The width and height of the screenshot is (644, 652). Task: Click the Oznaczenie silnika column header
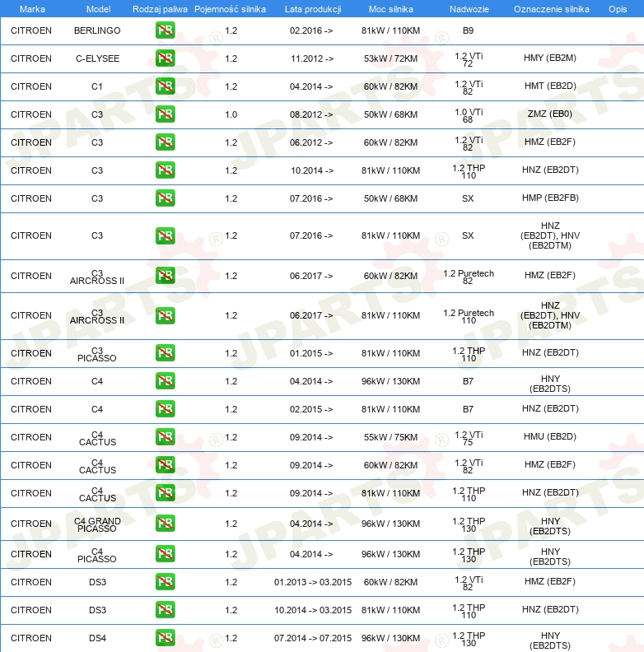pyautogui.click(x=551, y=8)
